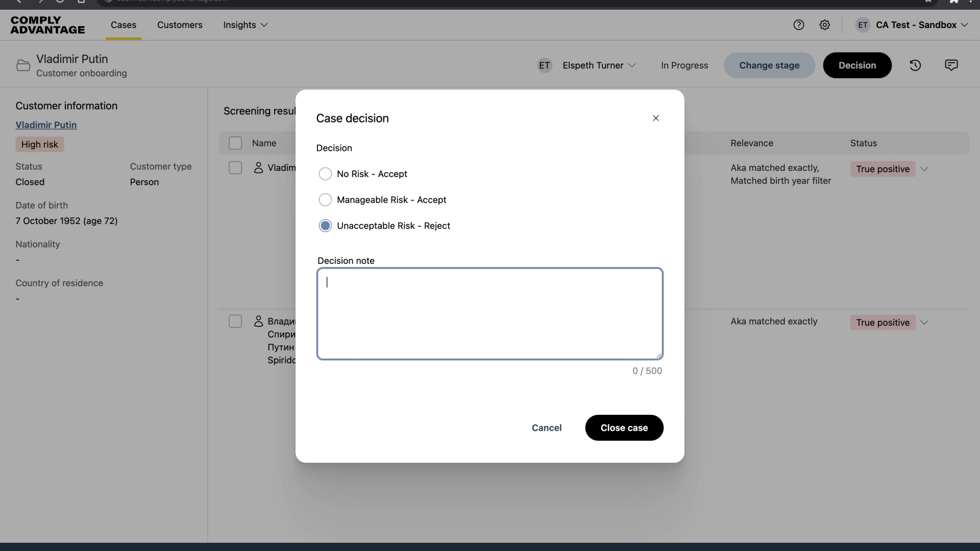Click inside the Decision note field
Viewport: 980px width, 551px height.
[x=489, y=313]
